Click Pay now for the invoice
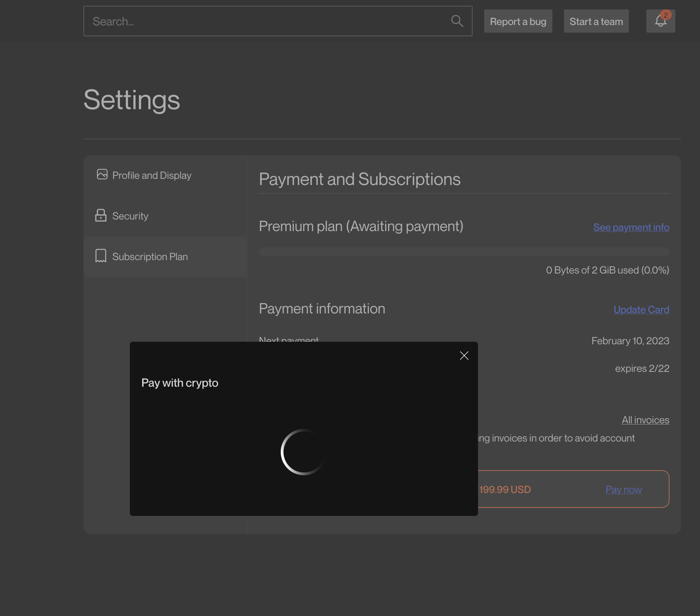The image size is (700, 616). pyautogui.click(x=623, y=489)
